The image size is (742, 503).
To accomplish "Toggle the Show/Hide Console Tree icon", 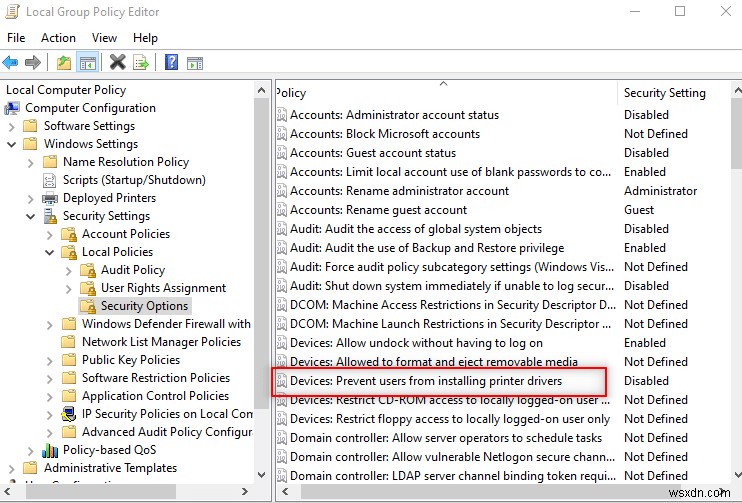I will point(88,62).
